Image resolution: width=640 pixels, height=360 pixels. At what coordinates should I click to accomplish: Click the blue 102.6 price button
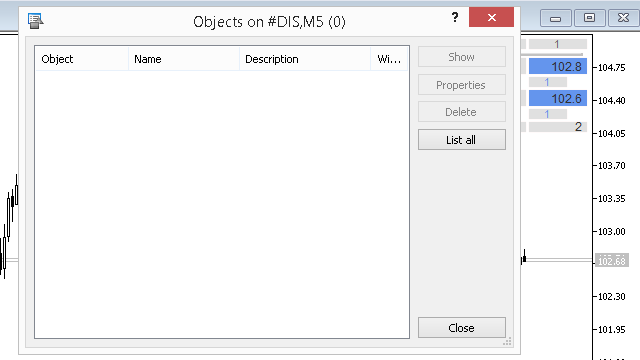(558, 98)
